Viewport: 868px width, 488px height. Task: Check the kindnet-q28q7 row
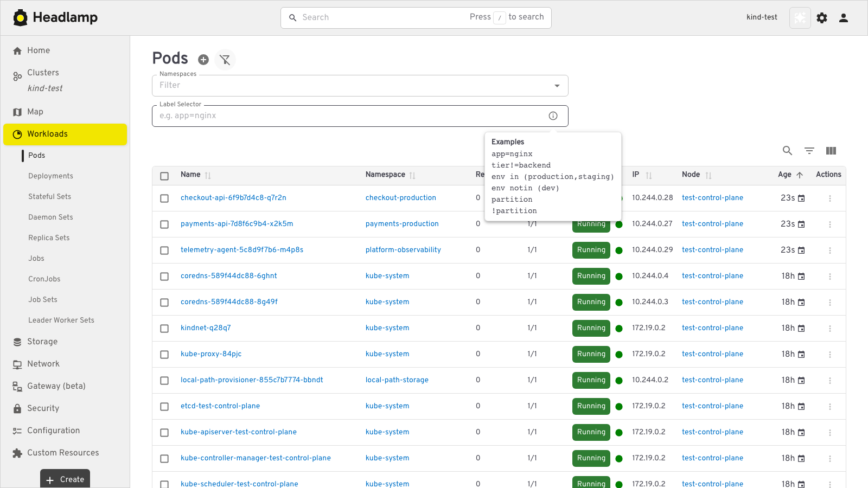(164, 329)
